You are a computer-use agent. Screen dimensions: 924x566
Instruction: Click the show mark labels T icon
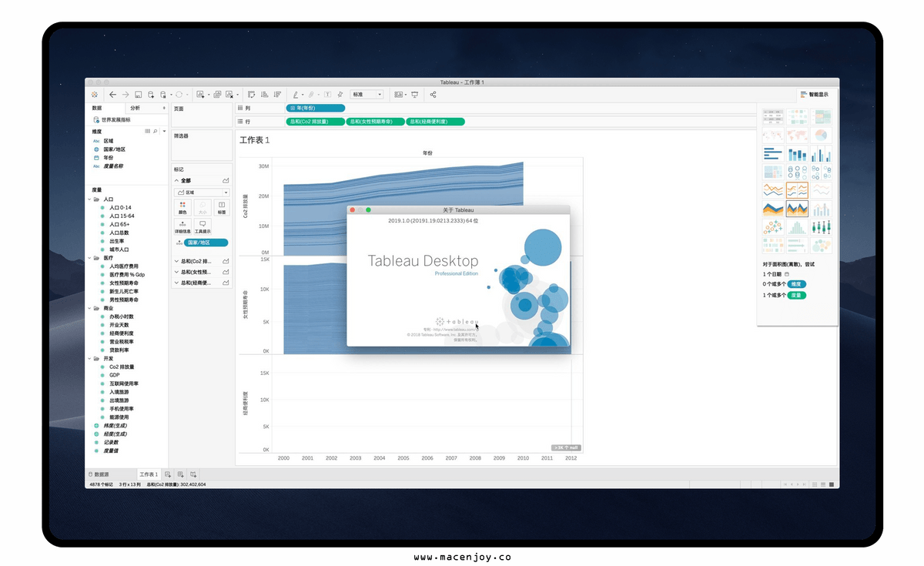(x=327, y=94)
